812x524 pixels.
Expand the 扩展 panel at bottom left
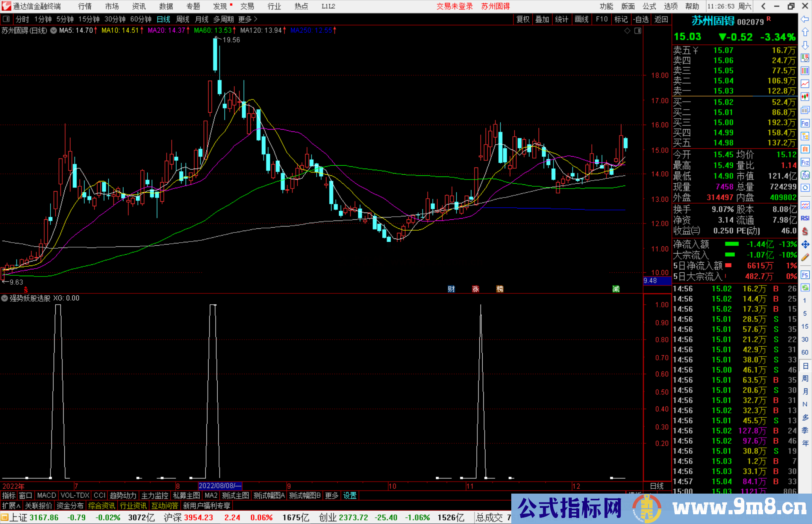tap(11, 506)
